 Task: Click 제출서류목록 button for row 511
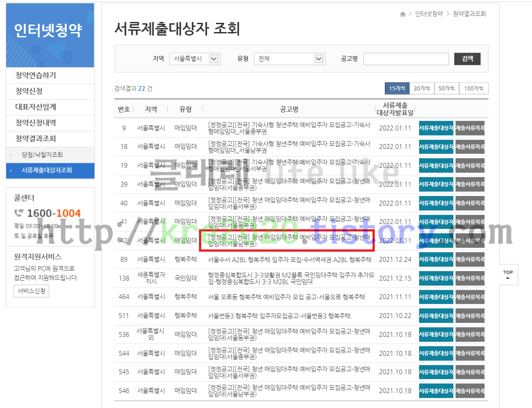point(470,316)
